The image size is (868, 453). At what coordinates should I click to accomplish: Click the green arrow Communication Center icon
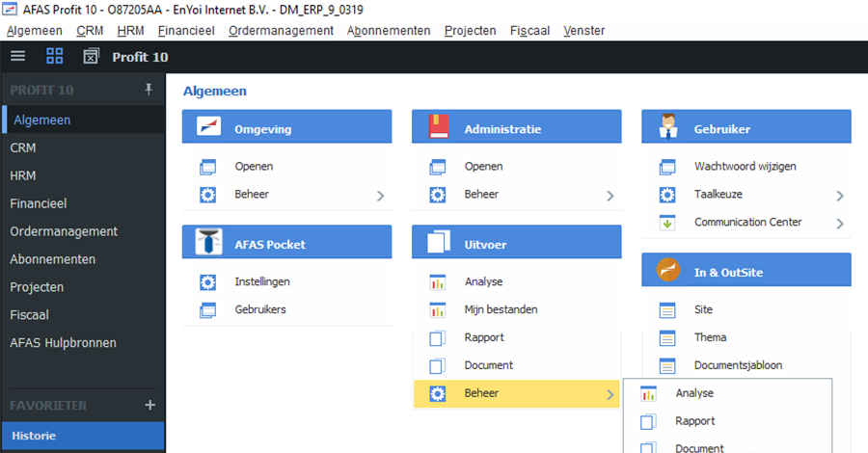[x=667, y=223]
